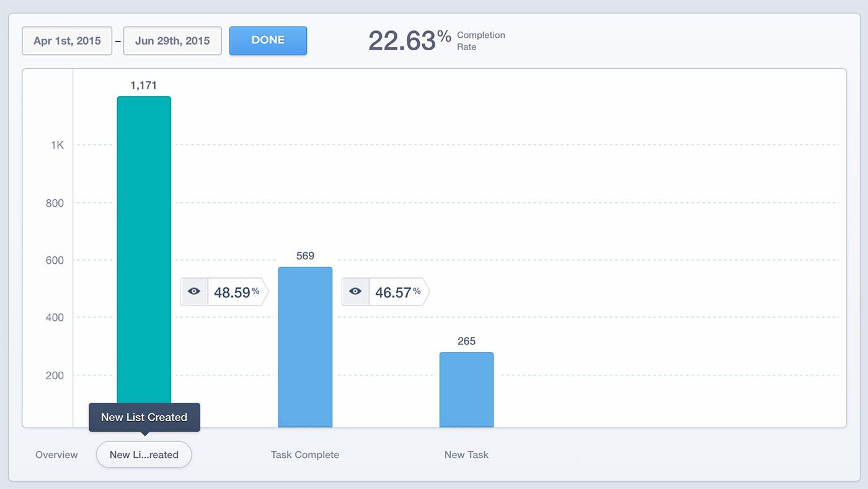Click the 1,171 value above teal bar
868x489 pixels.
[144, 86]
